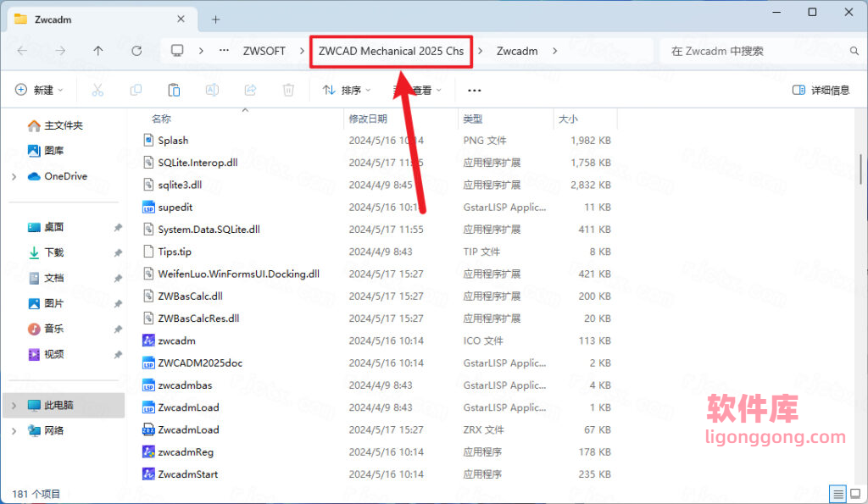
Task: Open the 排序 (Sort) dropdown
Action: point(347,90)
